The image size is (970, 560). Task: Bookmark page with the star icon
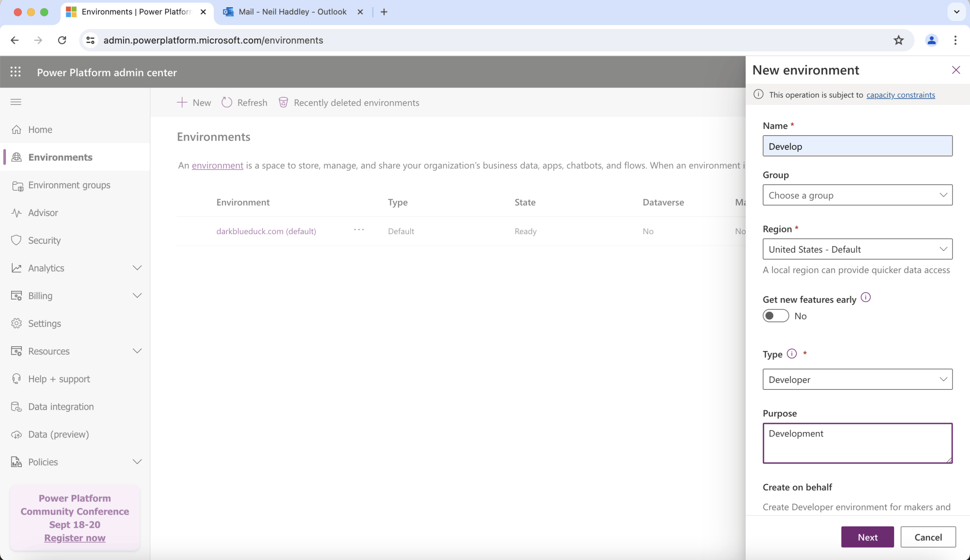coord(898,40)
